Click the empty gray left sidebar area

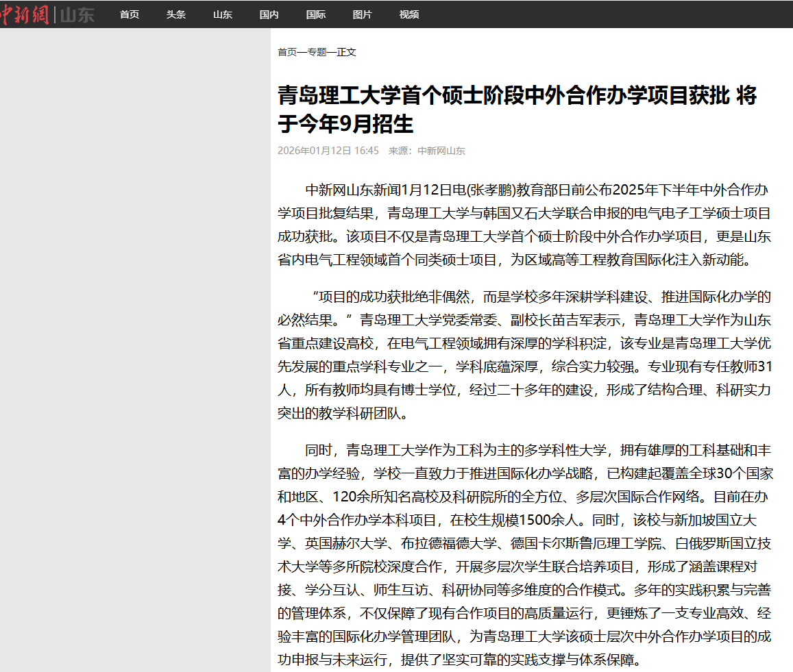click(135, 343)
